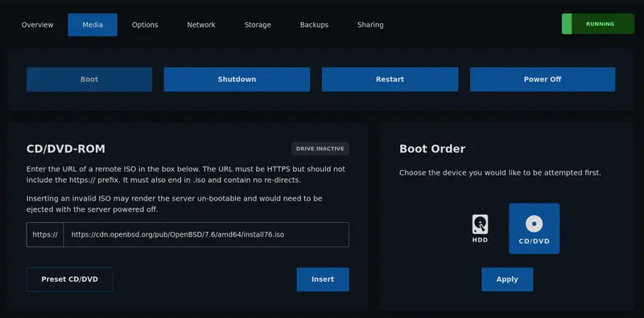Insert the ISO with the Insert button
The image size is (644, 318).
pos(323,279)
